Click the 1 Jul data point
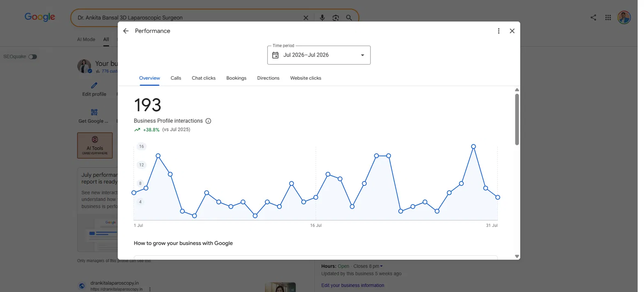The height and width of the screenshot is (292, 644). tap(134, 193)
